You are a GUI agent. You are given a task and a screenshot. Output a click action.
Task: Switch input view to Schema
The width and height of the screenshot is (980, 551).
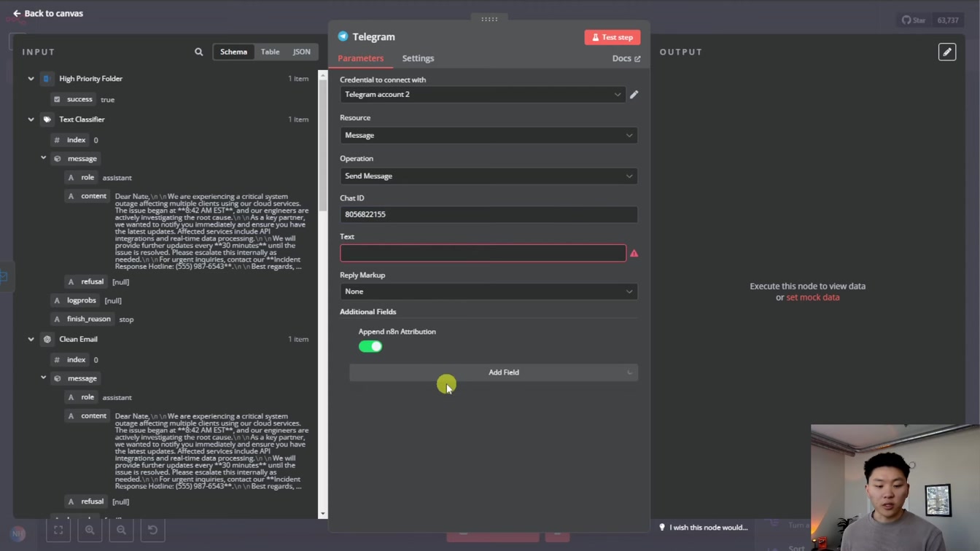coord(233,52)
